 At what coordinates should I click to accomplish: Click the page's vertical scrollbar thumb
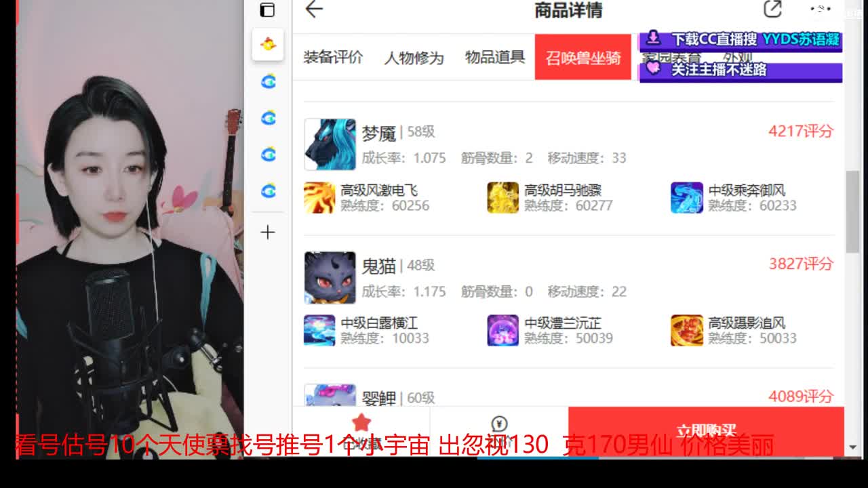click(x=853, y=211)
